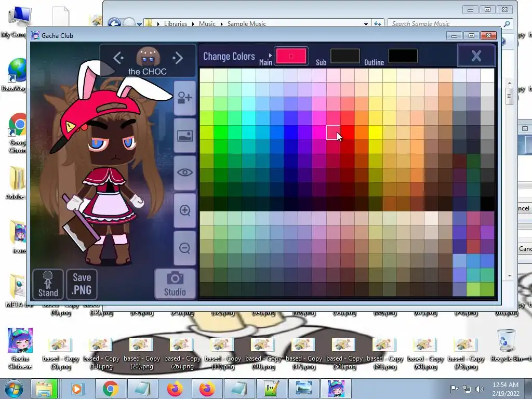Click the zoom out magnifier button

click(185, 248)
